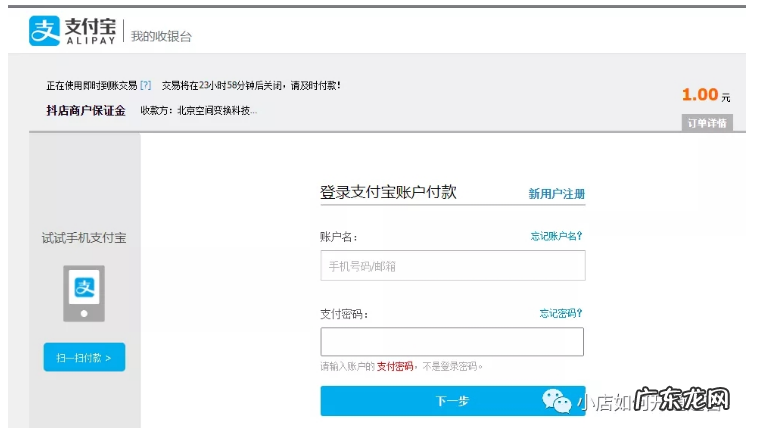Click the 新用户注册 register link
The image size is (768, 428).
pos(556,194)
